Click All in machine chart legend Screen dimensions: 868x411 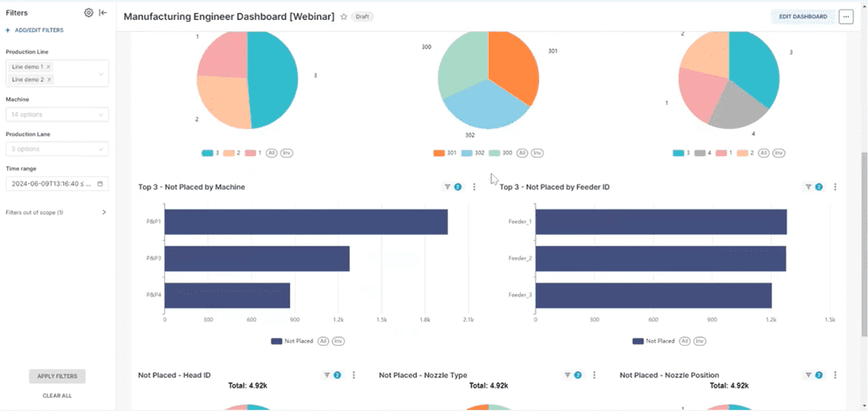pyautogui.click(x=323, y=342)
